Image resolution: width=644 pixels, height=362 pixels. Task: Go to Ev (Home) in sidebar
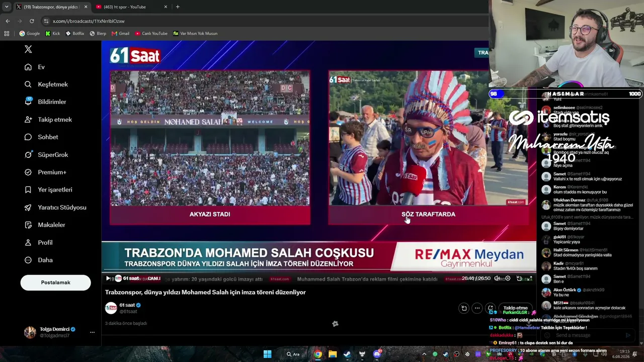pyautogui.click(x=35, y=67)
